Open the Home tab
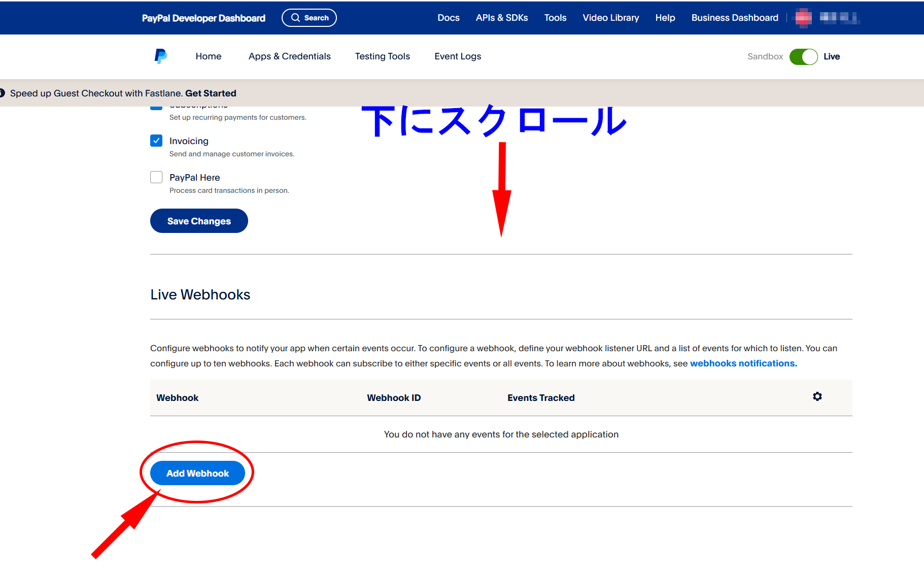Image resolution: width=924 pixels, height=574 pixels. pyautogui.click(x=209, y=56)
